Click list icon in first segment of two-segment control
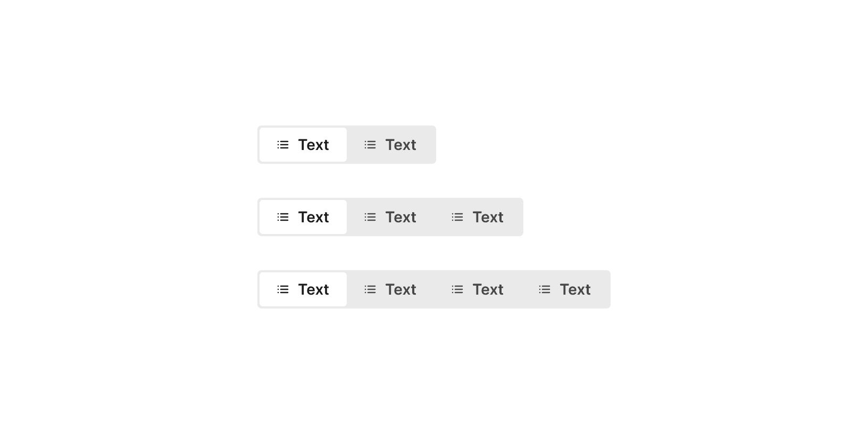Image resolution: width=868 pixels, height=434 pixels. pos(283,145)
